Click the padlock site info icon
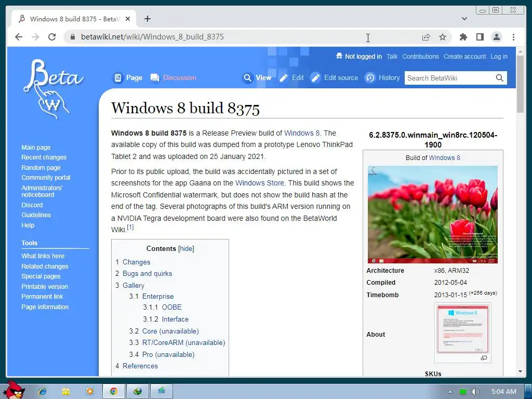This screenshot has width=532, height=399. click(x=72, y=37)
